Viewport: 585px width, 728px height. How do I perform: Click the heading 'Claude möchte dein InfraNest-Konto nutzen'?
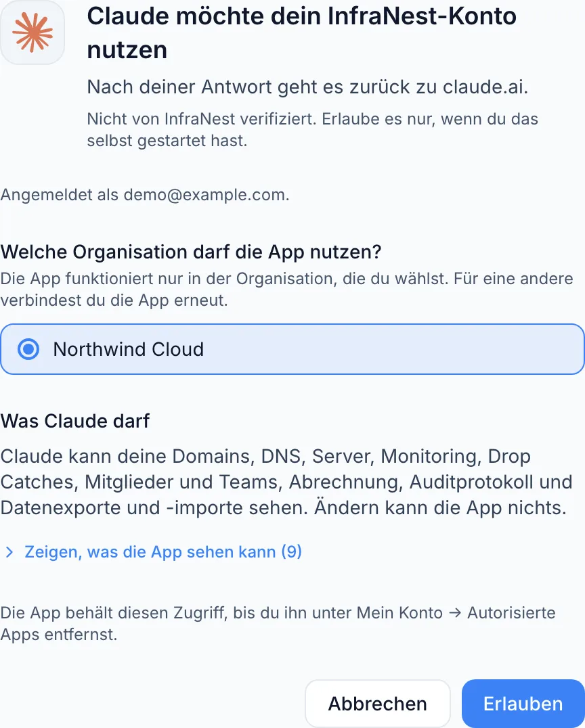coord(301,32)
